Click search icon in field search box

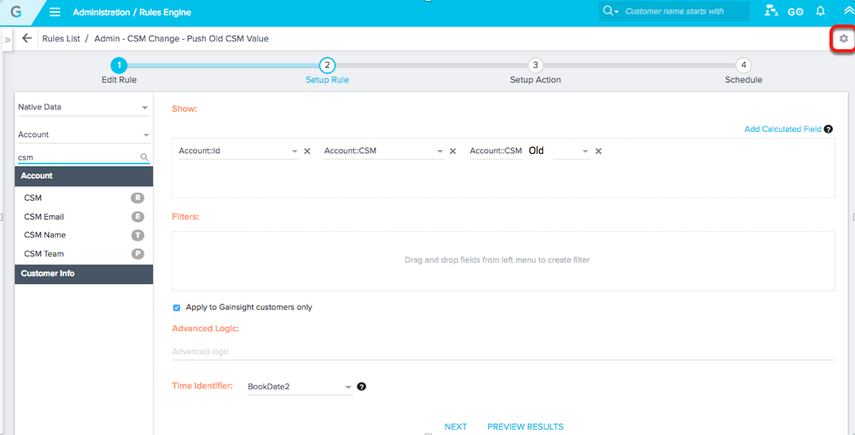click(x=144, y=157)
